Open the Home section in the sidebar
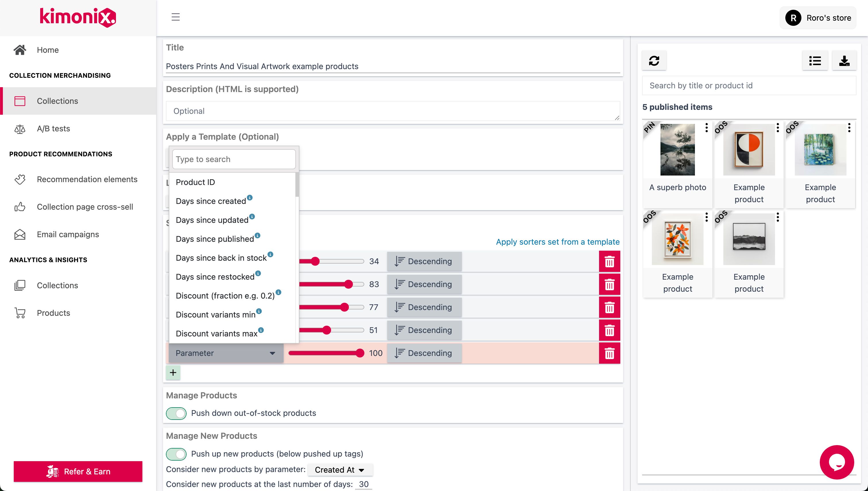 pos(48,50)
